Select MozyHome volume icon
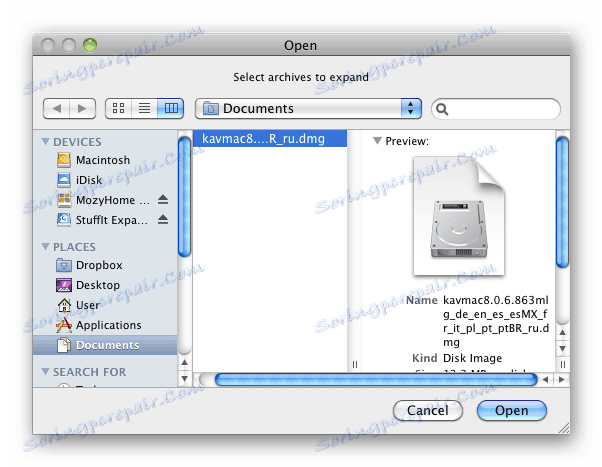 [x=64, y=200]
